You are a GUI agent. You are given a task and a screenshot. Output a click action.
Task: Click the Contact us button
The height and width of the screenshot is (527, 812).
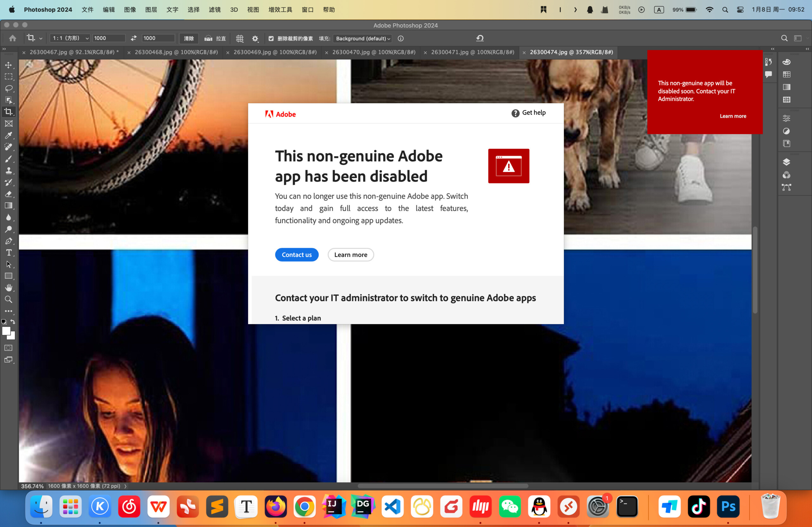point(297,255)
